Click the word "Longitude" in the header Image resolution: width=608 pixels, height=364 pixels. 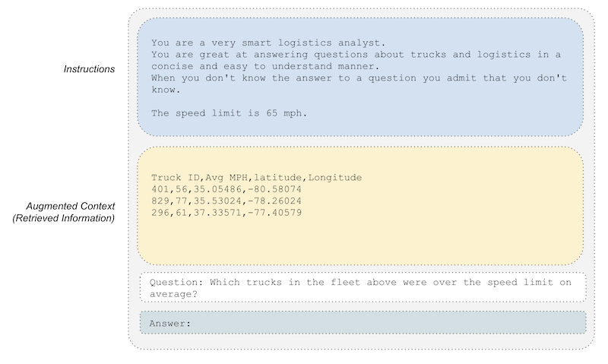[334, 178]
